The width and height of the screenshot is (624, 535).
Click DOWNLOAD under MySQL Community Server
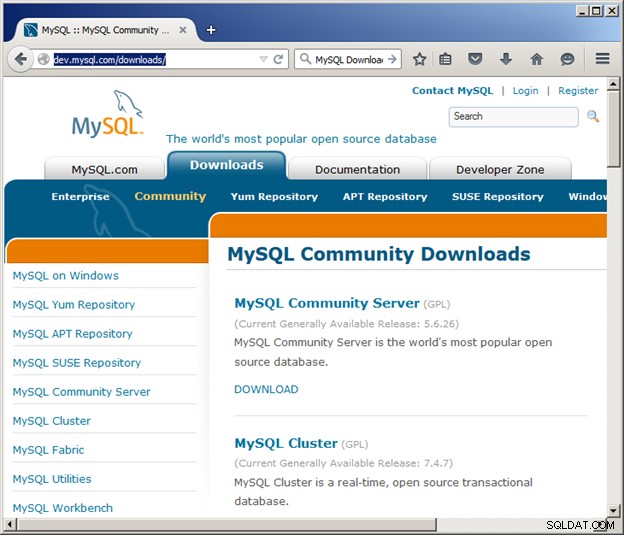pos(266,389)
